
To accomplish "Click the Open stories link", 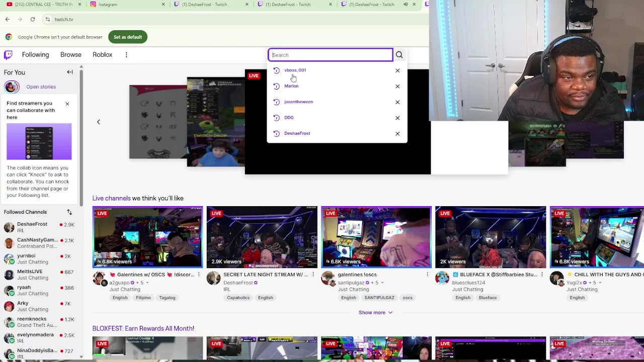I will [x=41, y=86].
